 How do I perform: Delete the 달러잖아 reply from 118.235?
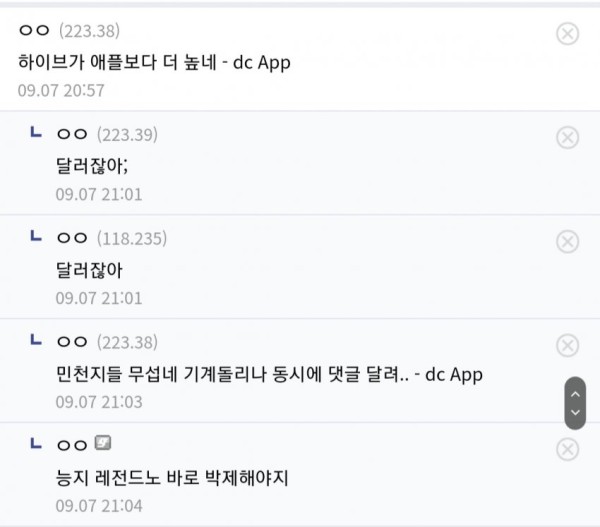click(567, 241)
